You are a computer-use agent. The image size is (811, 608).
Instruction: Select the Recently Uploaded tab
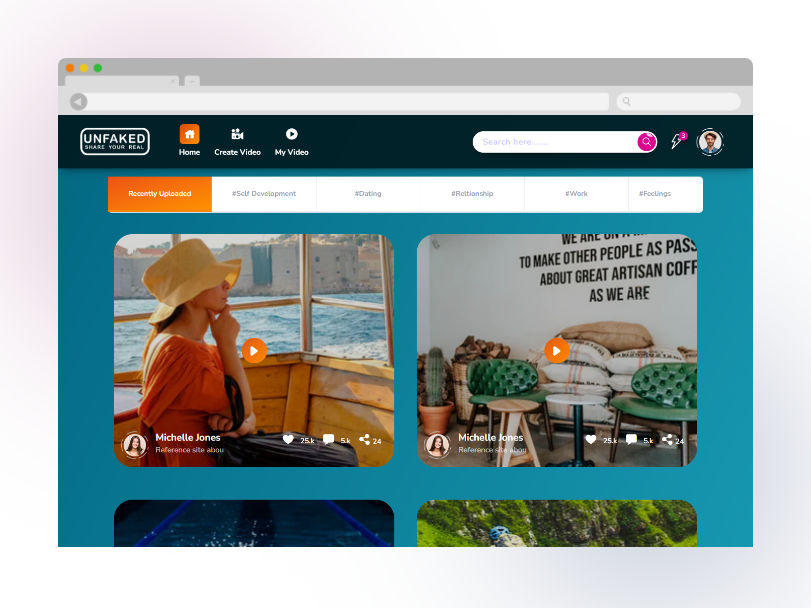160,194
